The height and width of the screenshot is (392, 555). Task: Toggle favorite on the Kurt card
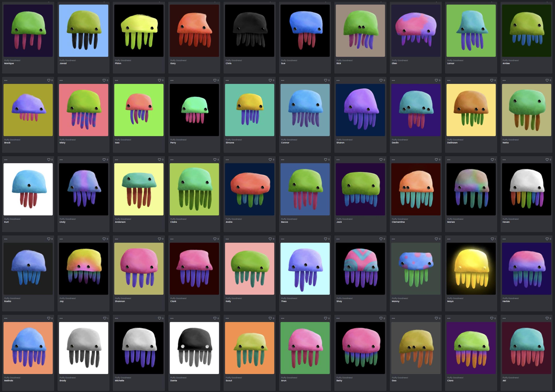click(49, 160)
